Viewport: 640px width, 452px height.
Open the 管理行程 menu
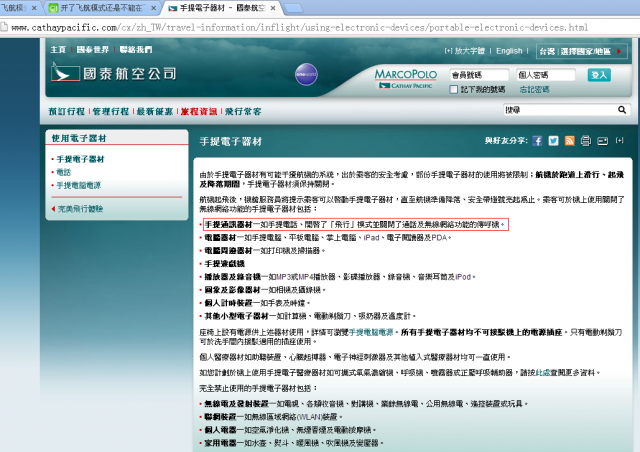(111, 111)
